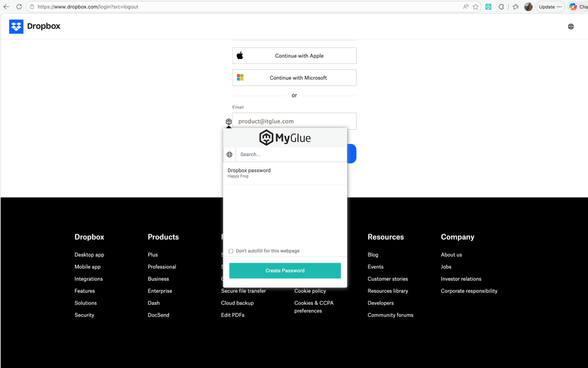This screenshot has height=368, width=588.
Task: Open the Integrations footer link
Action: [x=89, y=279]
